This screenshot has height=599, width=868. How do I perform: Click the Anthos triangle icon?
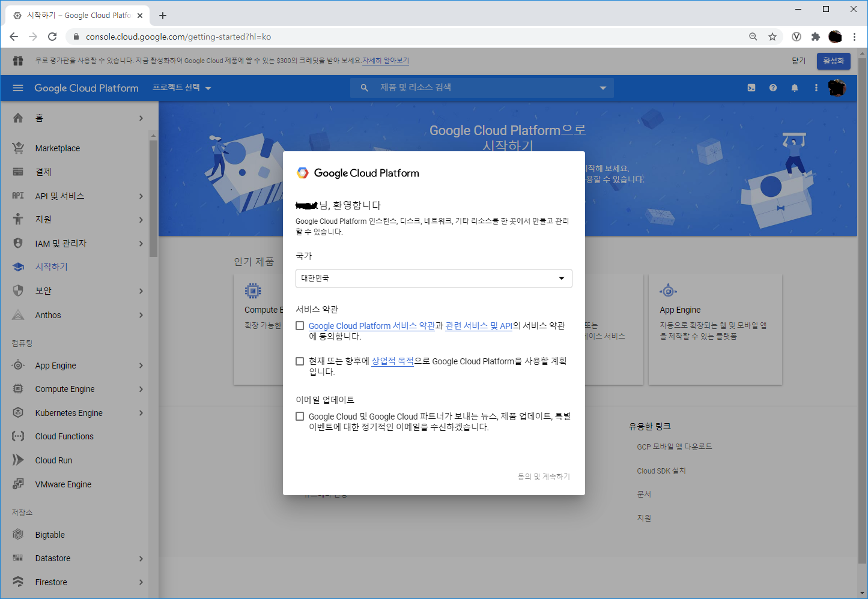point(18,315)
